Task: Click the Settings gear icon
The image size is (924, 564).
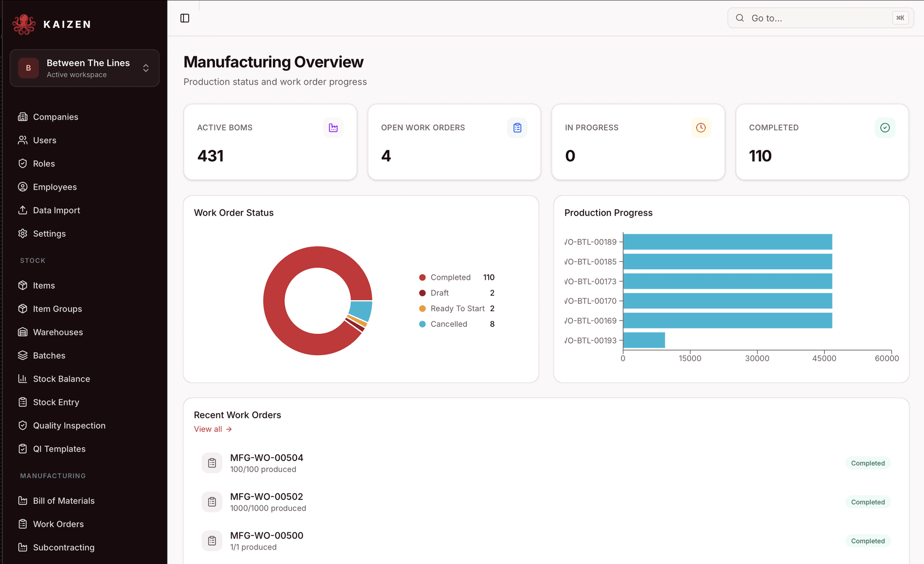Action: coord(23,233)
